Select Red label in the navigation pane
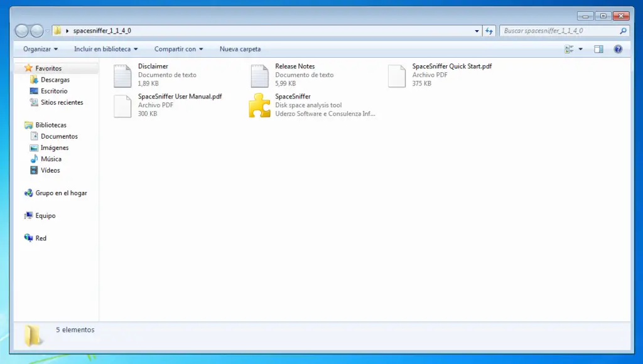Viewport: 643px width, 364px height. click(x=41, y=238)
